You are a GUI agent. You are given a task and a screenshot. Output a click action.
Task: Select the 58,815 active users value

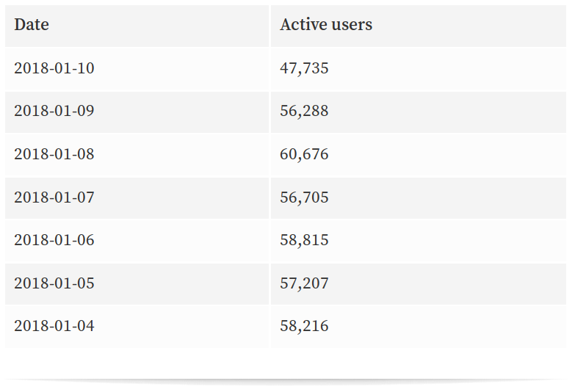click(x=304, y=241)
